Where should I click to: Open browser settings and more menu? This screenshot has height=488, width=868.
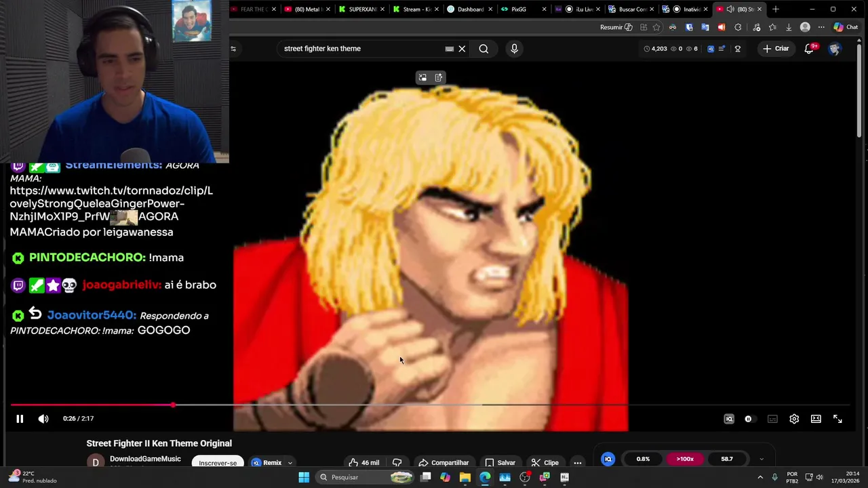pyautogui.click(x=821, y=27)
